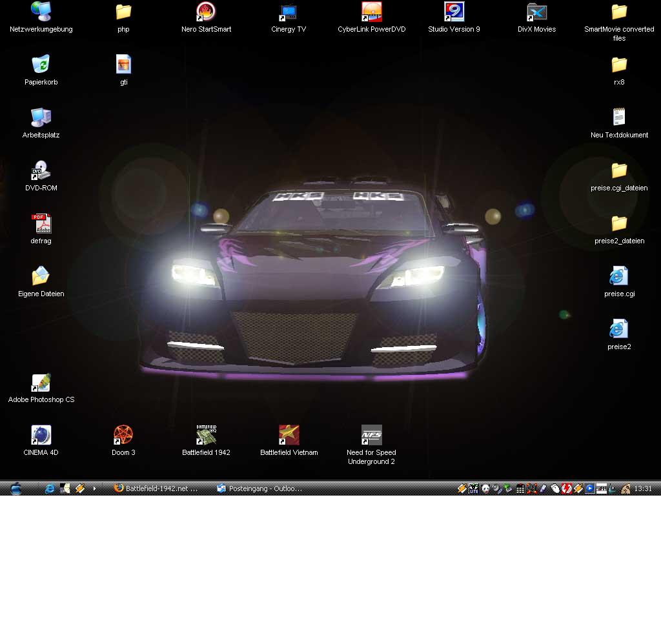
Task: Open Eigene Dateien folder
Action: (x=41, y=283)
